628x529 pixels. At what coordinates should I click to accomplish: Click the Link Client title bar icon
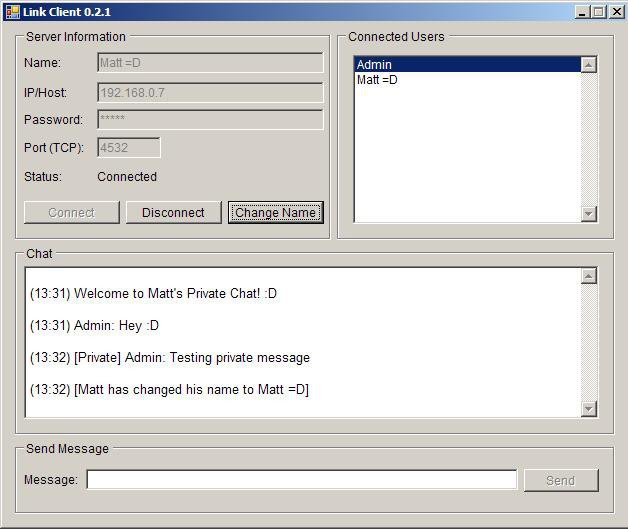(12, 12)
